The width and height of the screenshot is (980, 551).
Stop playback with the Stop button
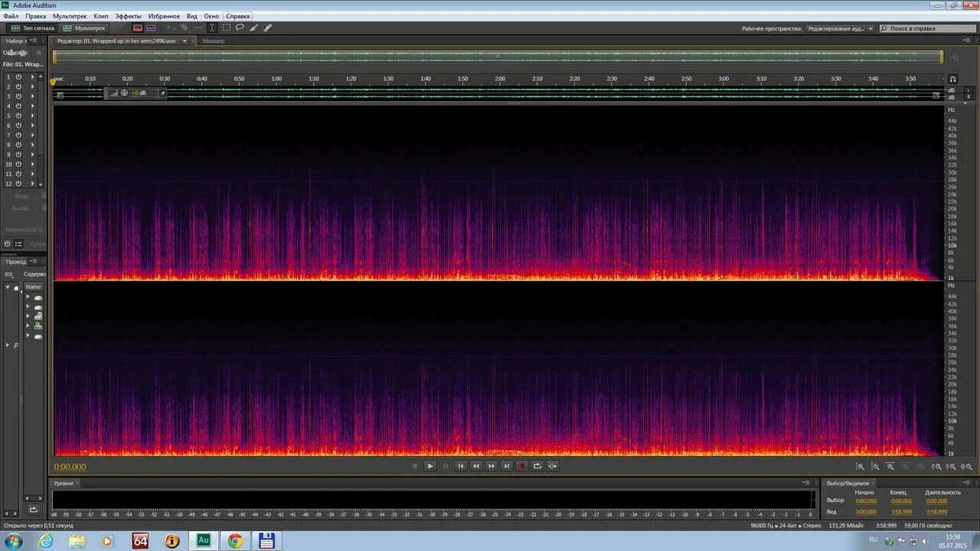(415, 466)
